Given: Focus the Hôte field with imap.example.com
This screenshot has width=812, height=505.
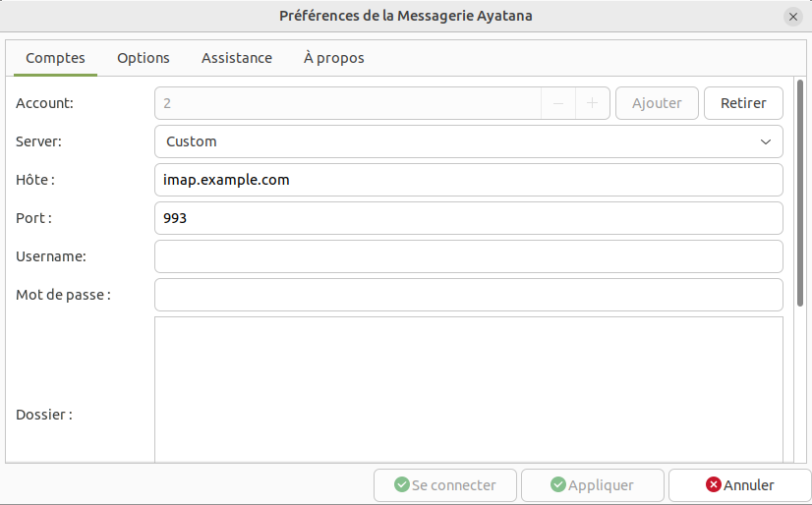Looking at the screenshot, I should pyautogui.click(x=468, y=180).
